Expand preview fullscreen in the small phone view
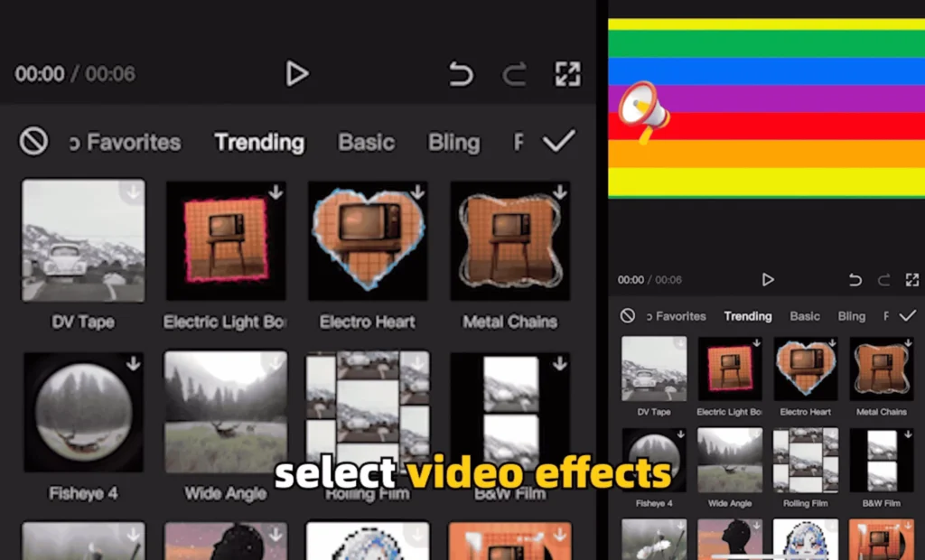925x560 pixels. pyautogui.click(x=912, y=280)
